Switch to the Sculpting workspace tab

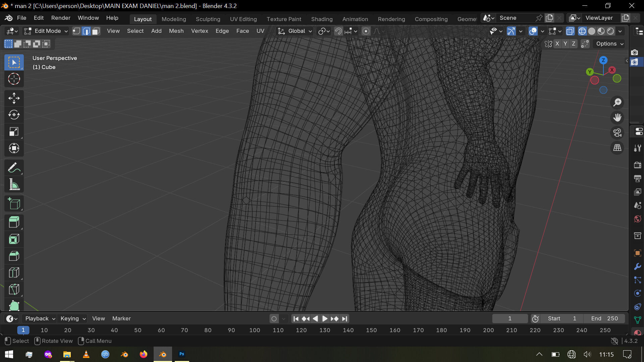208,19
